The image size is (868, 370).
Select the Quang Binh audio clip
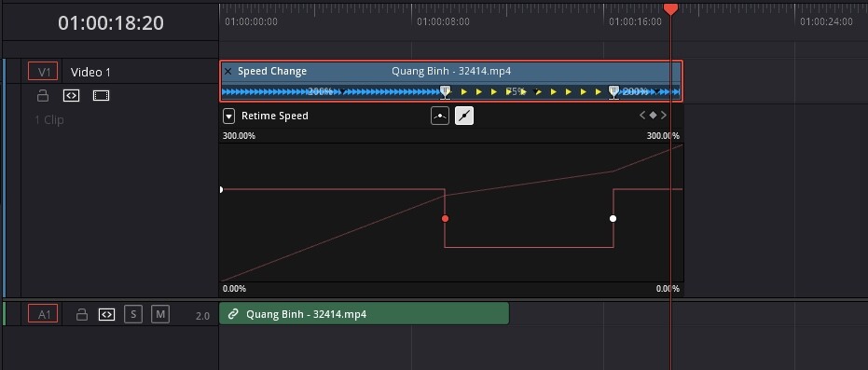pyautogui.click(x=365, y=314)
